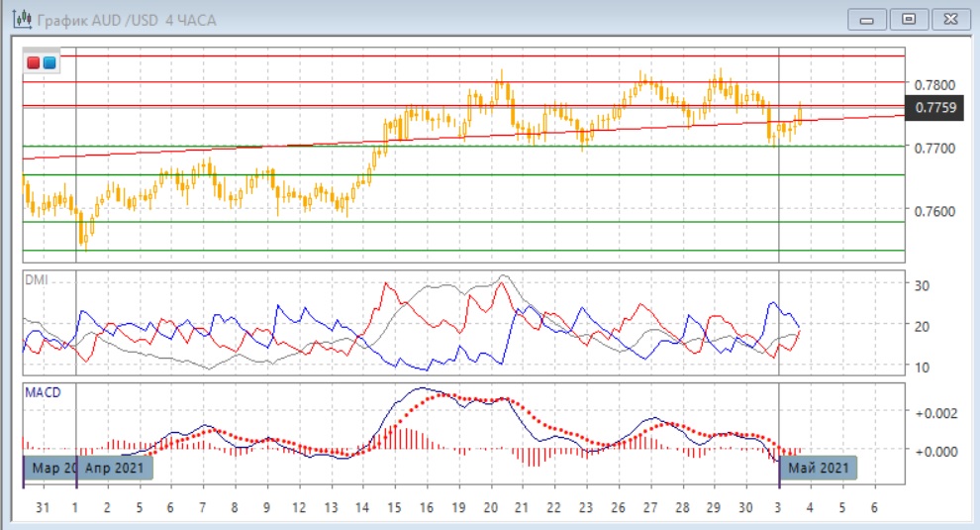Minimize the AUD/USD chart window
The width and height of the screenshot is (980, 530).
click(868, 19)
